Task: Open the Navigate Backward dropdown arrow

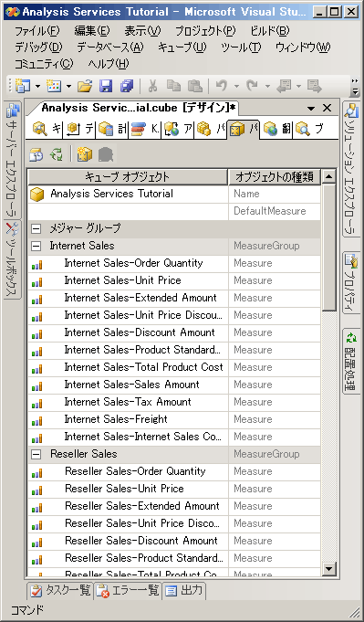Action: (298, 86)
